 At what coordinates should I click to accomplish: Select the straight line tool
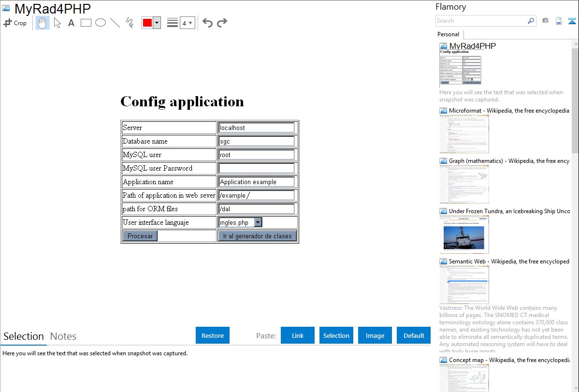(115, 23)
